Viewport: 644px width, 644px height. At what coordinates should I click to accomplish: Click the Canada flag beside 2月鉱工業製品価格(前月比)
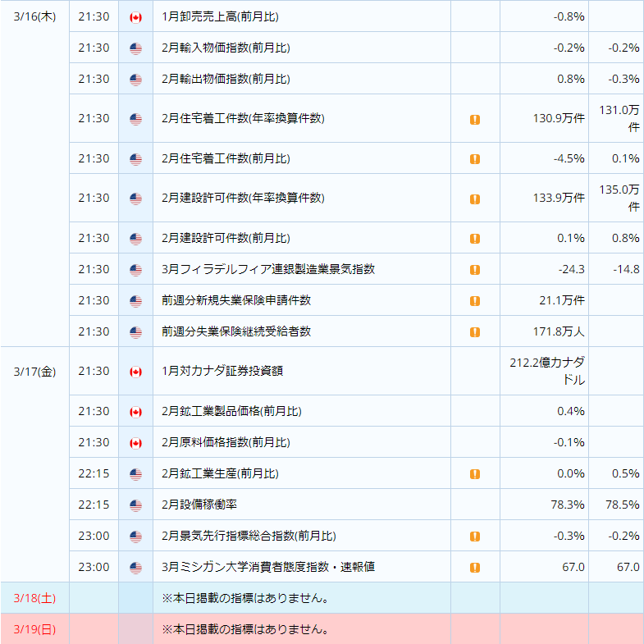click(x=135, y=412)
